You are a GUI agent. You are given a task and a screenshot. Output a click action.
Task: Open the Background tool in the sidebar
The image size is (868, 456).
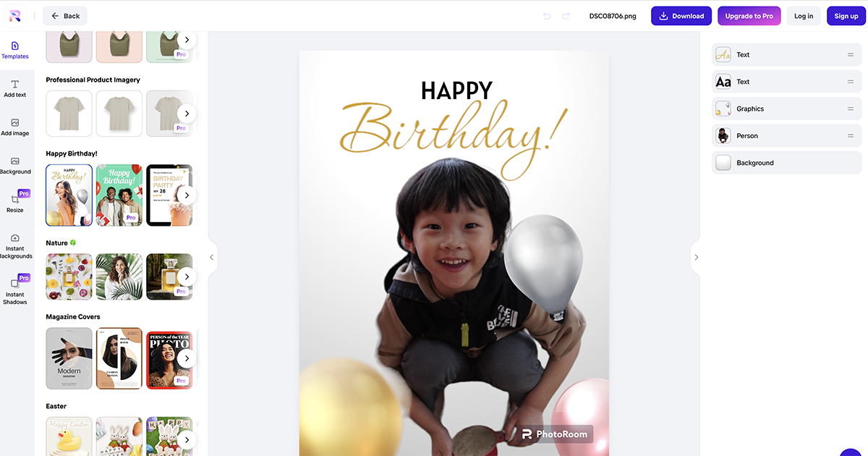(x=15, y=166)
